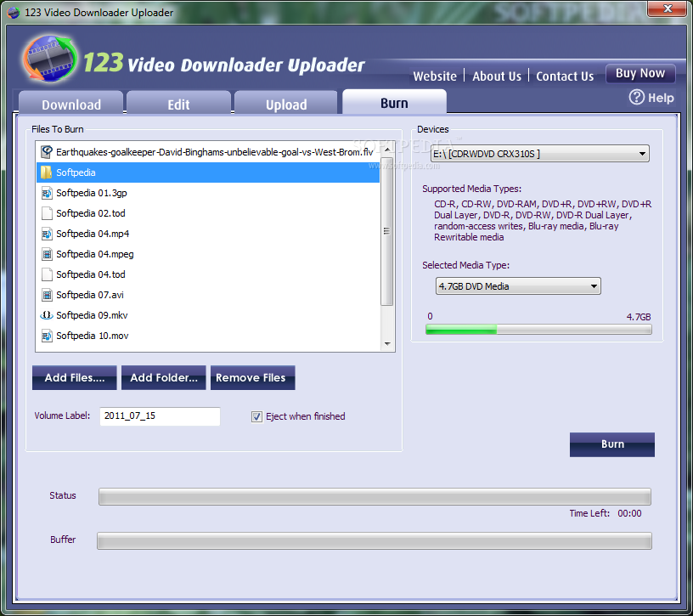Select the file name Softpedia 07.avi
Image resolution: width=693 pixels, height=616 pixels.
tap(90, 295)
